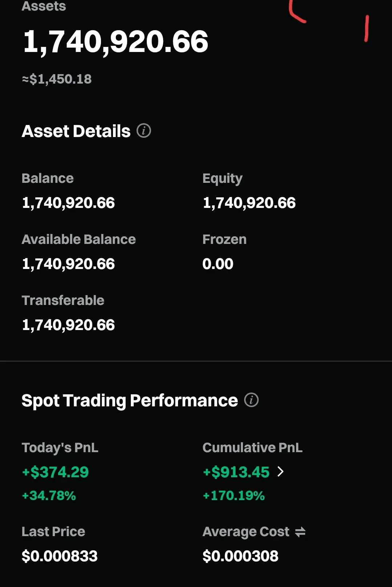Expand Cumulative PnL details chevron
392x587 pixels.
tap(280, 472)
